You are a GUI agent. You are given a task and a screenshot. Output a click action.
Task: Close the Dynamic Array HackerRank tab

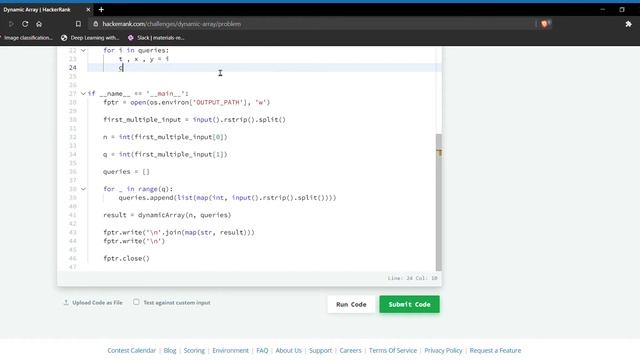[x=88, y=9]
